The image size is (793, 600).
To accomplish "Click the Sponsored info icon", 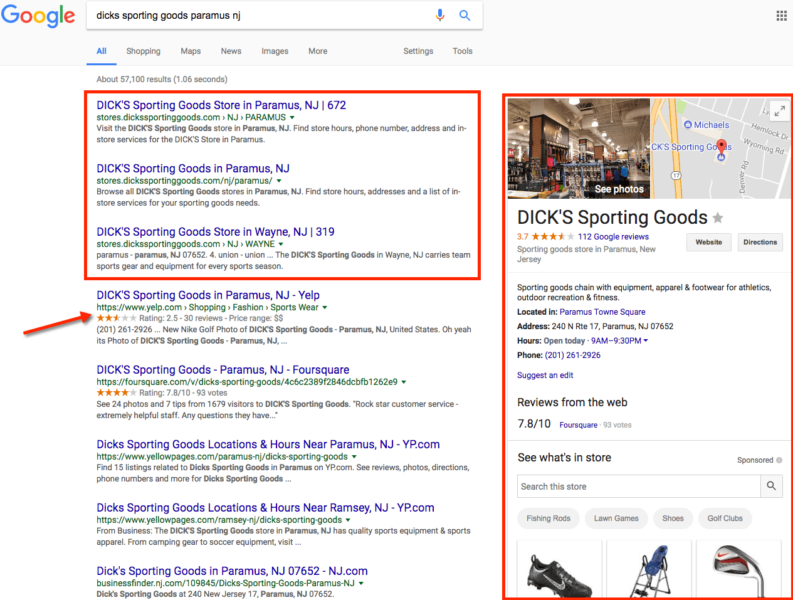I will coord(779,460).
